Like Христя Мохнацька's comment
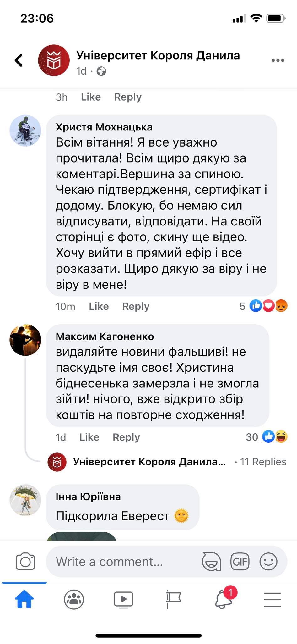 [x=99, y=306]
